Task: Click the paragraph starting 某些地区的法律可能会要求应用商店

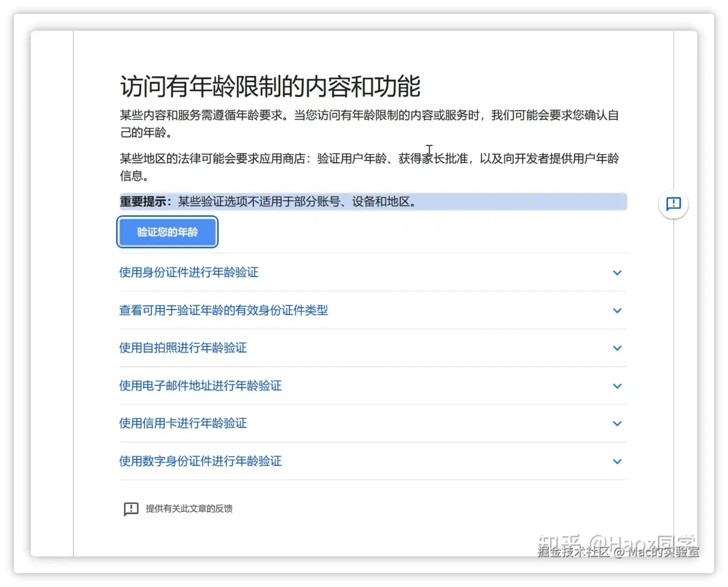Action: [x=369, y=167]
